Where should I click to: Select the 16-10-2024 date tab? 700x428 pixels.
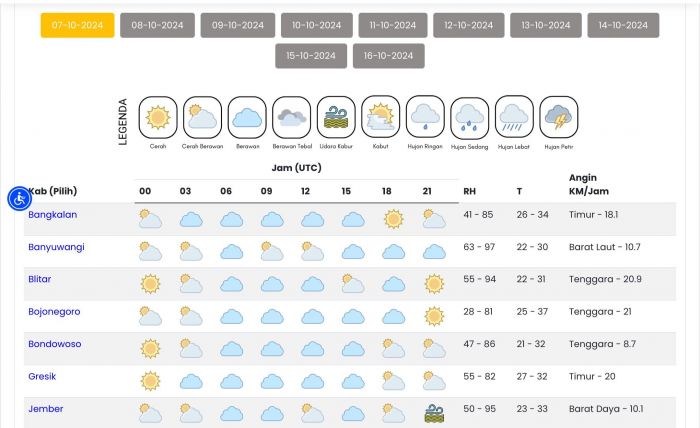click(x=388, y=56)
